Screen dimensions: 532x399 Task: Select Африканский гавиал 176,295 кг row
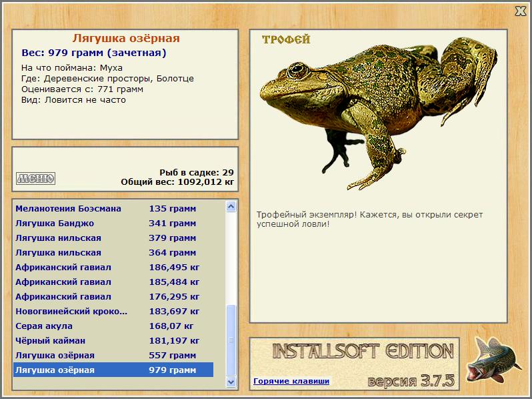tap(113, 296)
